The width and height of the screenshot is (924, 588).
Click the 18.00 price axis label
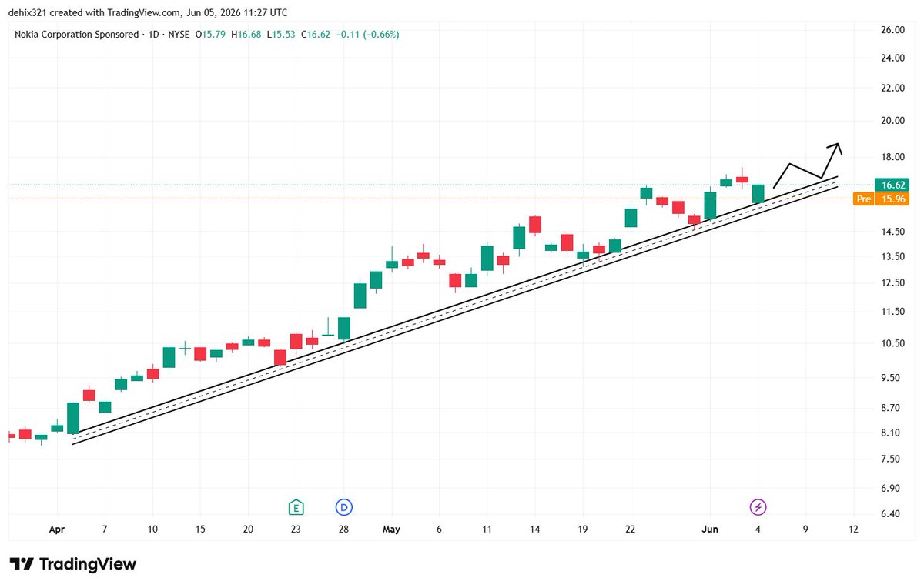coord(892,157)
